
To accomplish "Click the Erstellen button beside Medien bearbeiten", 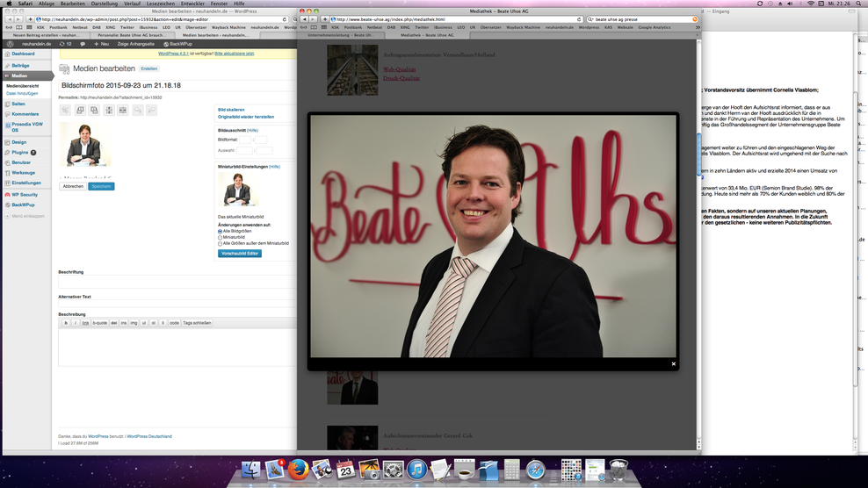I will 148,68.
